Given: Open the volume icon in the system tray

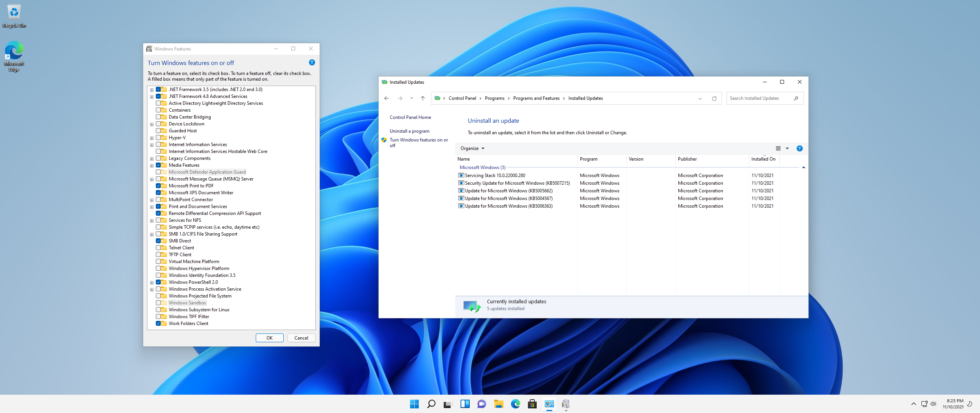Looking at the screenshot, I should point(933,404).
